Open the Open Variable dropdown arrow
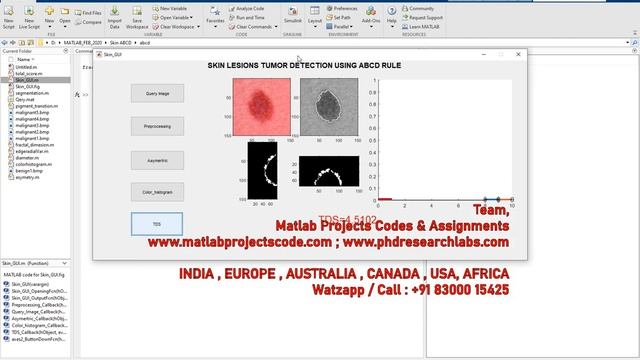This screenshot has width=640, height=360. [191, 18]
